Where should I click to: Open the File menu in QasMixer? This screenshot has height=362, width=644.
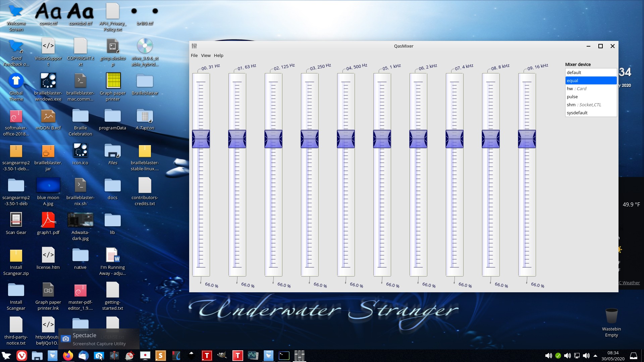[x=194, y=56]
